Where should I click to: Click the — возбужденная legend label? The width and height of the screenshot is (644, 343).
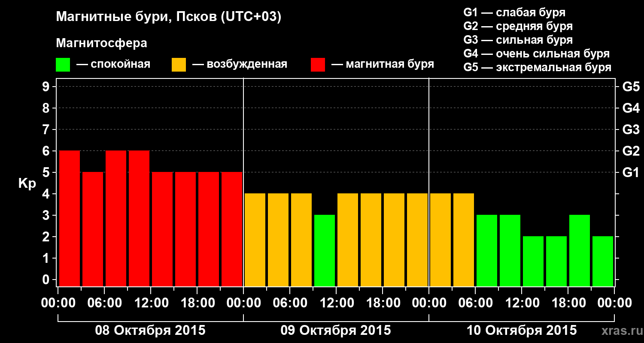(240, 64)
